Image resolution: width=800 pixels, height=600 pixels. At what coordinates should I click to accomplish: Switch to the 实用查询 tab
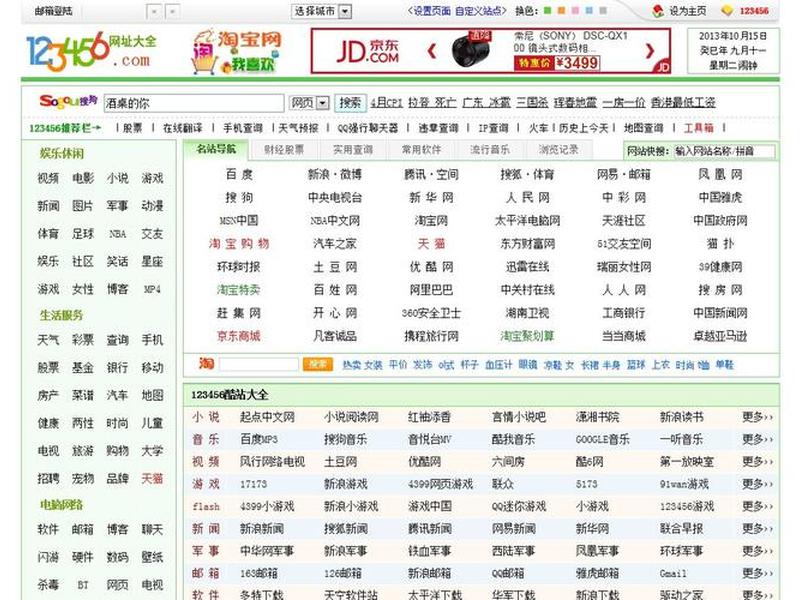coord(353,150)
